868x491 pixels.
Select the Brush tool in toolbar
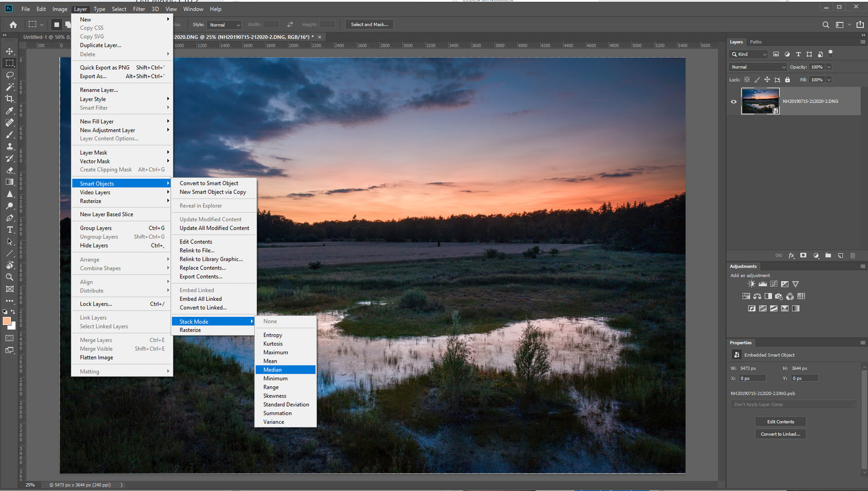tap(10, 134)
